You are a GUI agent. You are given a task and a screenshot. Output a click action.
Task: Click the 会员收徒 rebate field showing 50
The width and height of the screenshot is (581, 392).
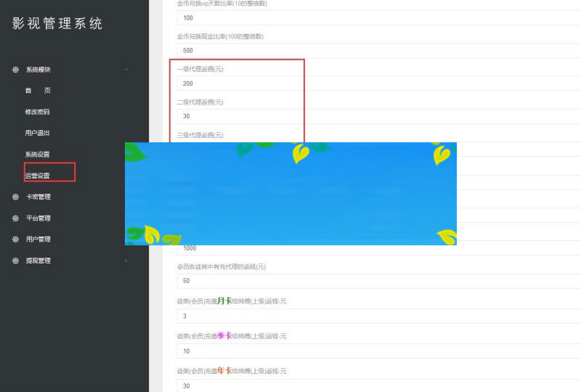[x=378, y=280]
